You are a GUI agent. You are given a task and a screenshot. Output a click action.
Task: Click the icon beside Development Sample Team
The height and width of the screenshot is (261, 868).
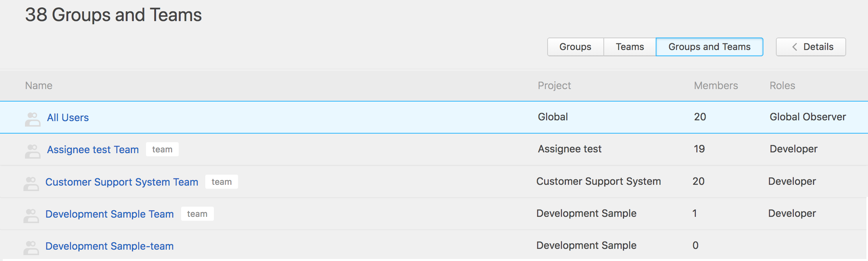tap(31, 216)
